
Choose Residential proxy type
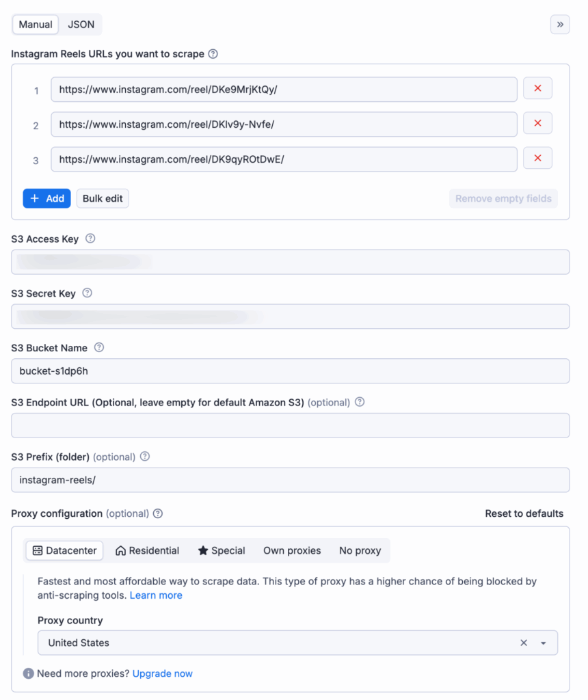(147, 550)
